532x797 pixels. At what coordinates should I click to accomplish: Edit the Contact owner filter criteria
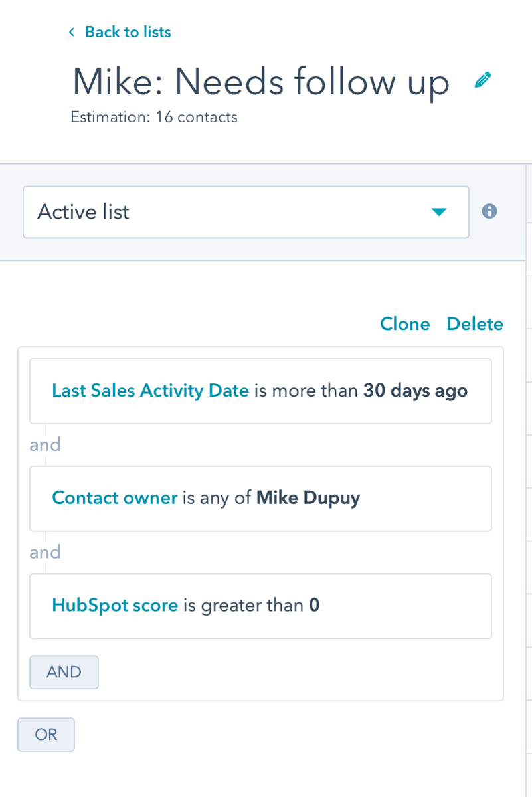(114, 498)
